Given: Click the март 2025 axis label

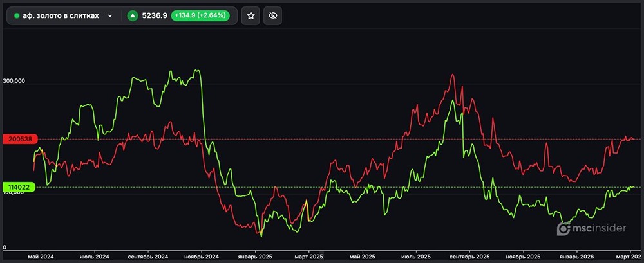Looking at the screenshot, I should click(x=309, y=256).
